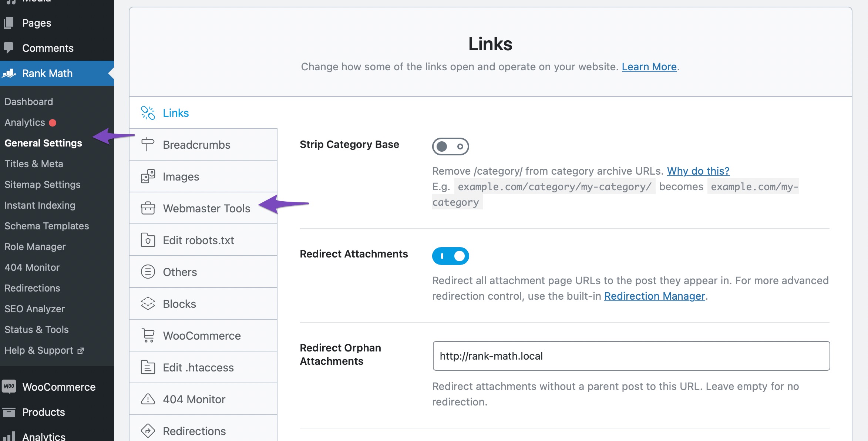Click the external link icon beside Help & Support
Image resolution: width=868 pixels, height=441 pixels.
pos(81,350)
